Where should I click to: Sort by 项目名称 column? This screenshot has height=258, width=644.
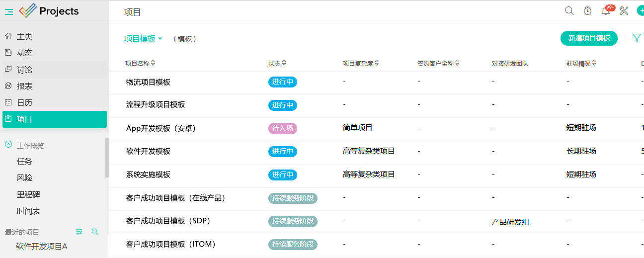[x=153, y=63]
